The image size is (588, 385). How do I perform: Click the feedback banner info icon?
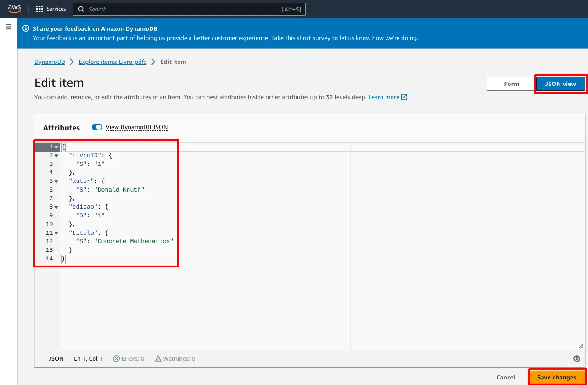click(26, 28)
